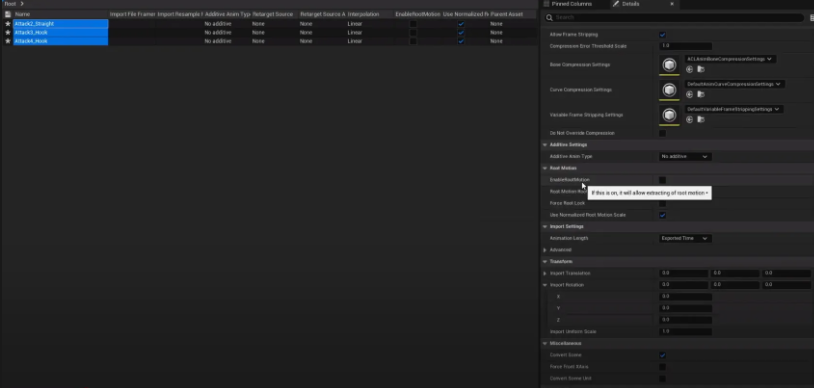Viewport: 814px width, 388px height.
Task: Collapse the Import Settings section
Action: pos(545,226)
